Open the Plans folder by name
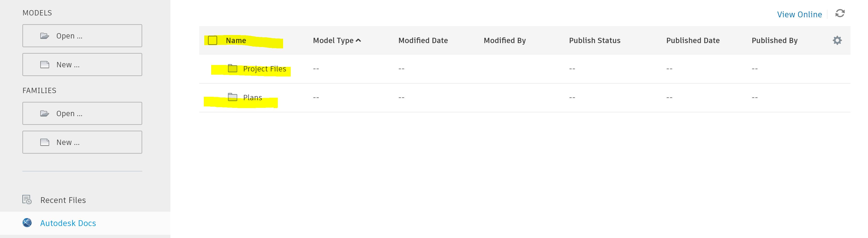The height and width of the screenshot is (238, 868). tap(252, 98)
